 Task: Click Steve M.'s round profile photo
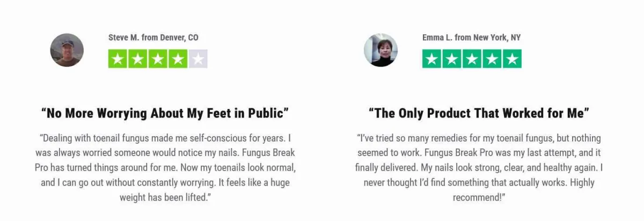[x=67, y=50]
